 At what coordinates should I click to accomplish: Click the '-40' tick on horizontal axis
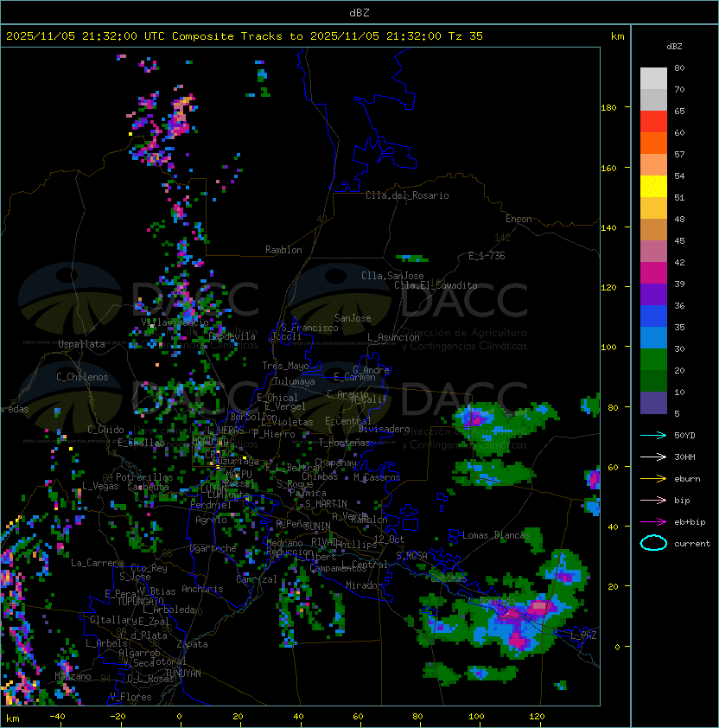[x=57, y=717]
